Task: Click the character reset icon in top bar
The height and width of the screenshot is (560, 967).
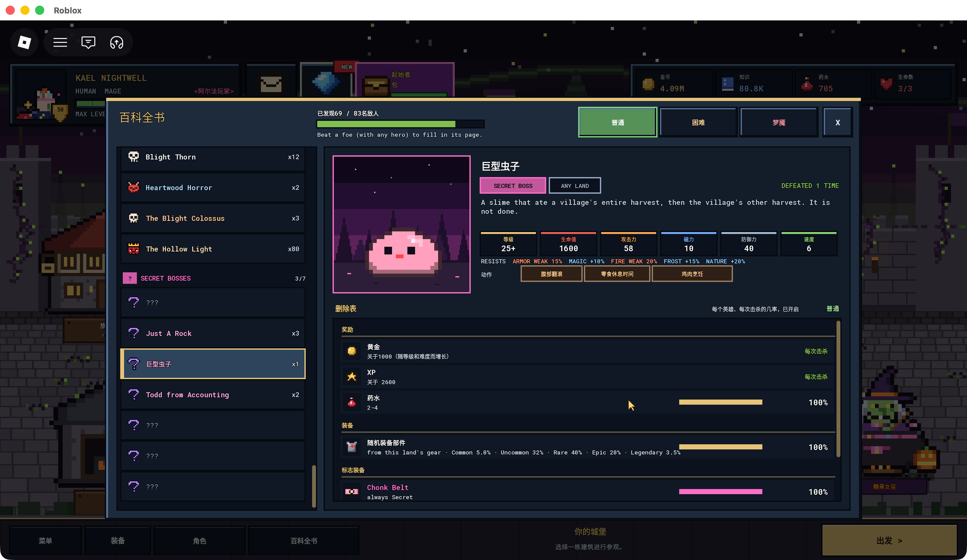Action: click(117, 42)
